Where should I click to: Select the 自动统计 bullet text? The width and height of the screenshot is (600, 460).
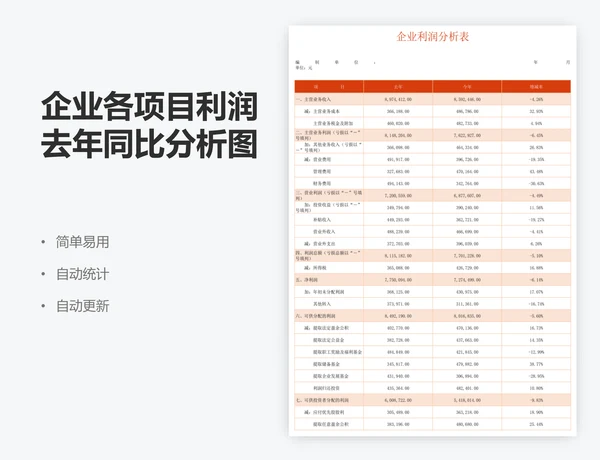point(83,274)
